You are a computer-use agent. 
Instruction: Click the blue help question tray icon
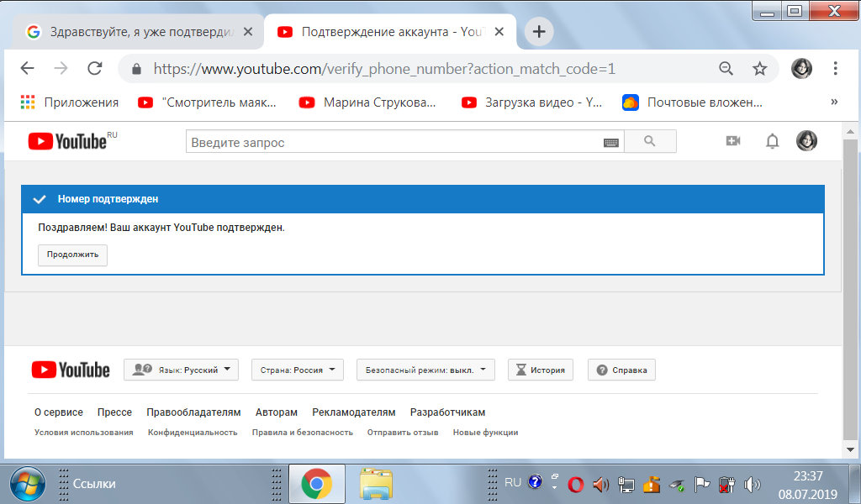click(x=536, y=482)
